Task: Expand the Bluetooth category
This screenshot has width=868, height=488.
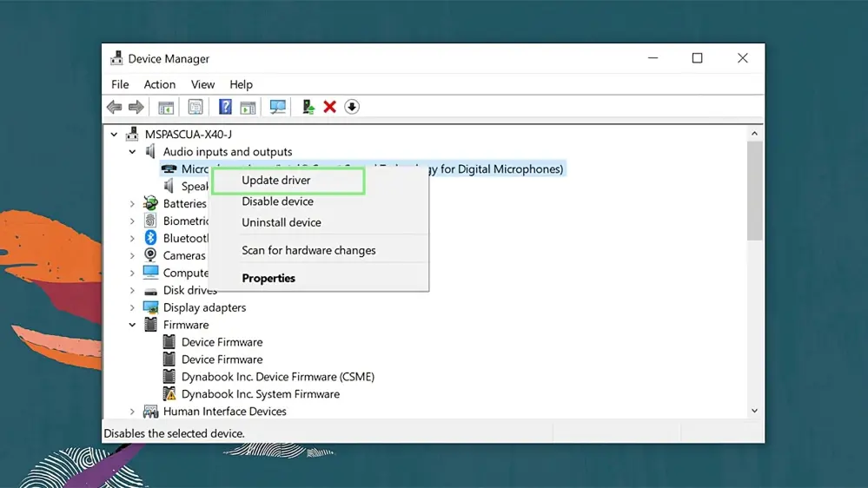Action: pyautogui.click(x=132, y=239)
